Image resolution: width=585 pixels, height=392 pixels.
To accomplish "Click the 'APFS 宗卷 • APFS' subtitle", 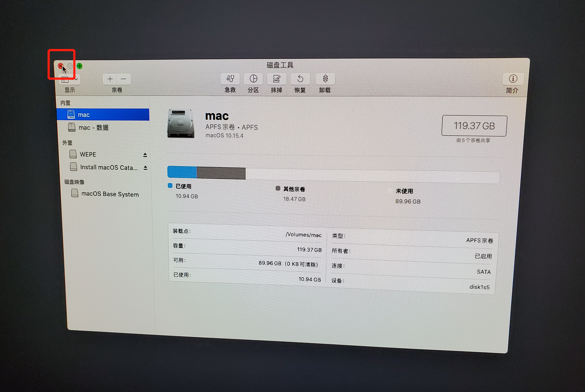I will (232, 127).
